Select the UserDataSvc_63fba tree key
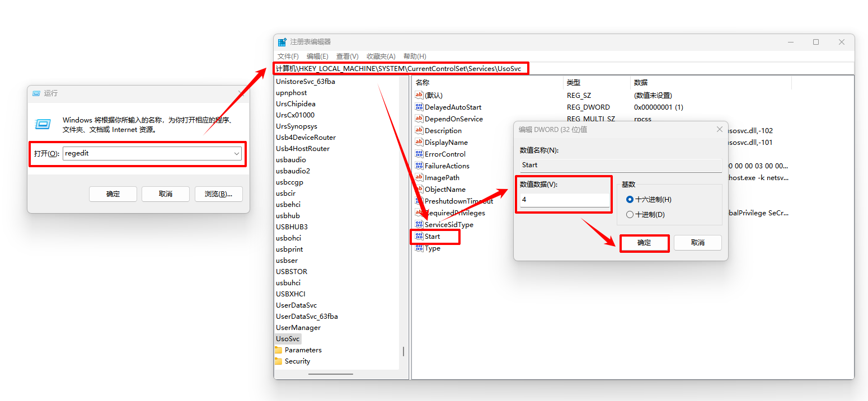The height and width of the screenshot is (401, 868). click(x=307, y=316)
